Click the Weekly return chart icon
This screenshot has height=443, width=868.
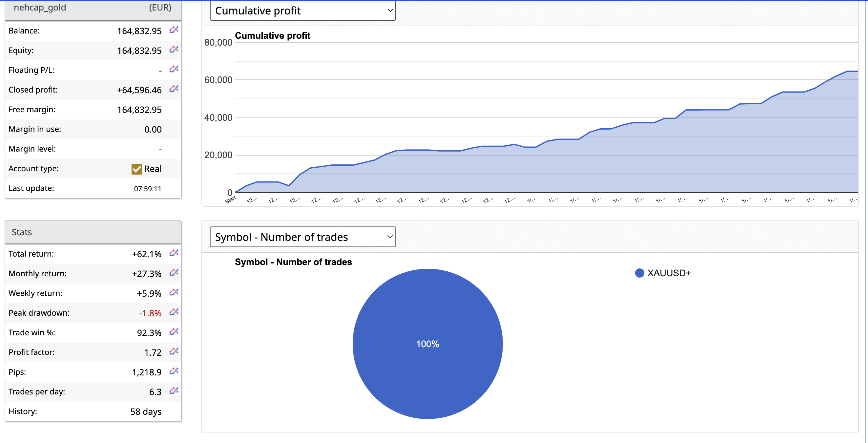tap(174, 292)
